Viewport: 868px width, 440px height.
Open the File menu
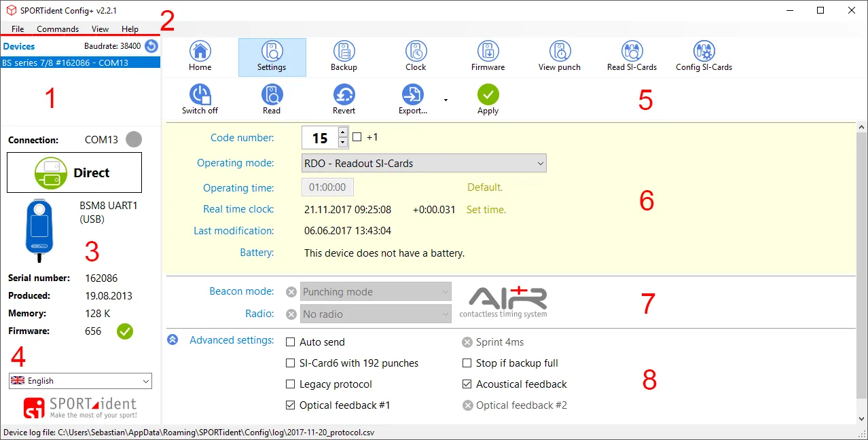(18, 29)
